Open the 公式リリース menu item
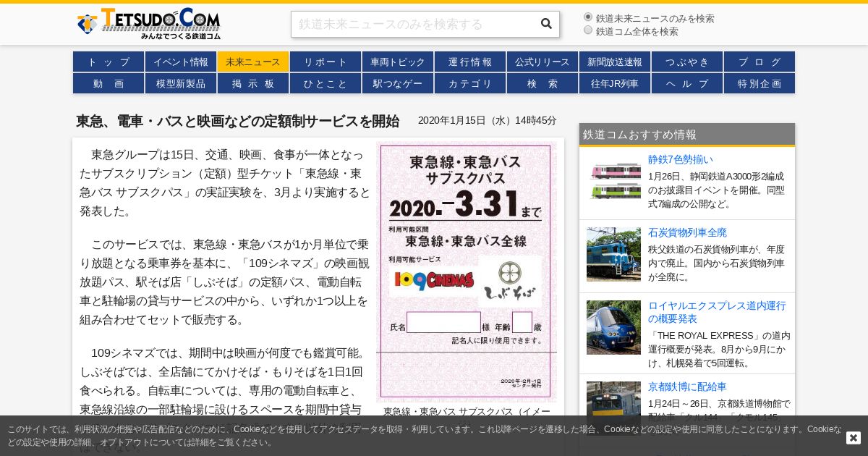This screenshot has width=868, height=456. pyautogui.click(x=542, y=62)
